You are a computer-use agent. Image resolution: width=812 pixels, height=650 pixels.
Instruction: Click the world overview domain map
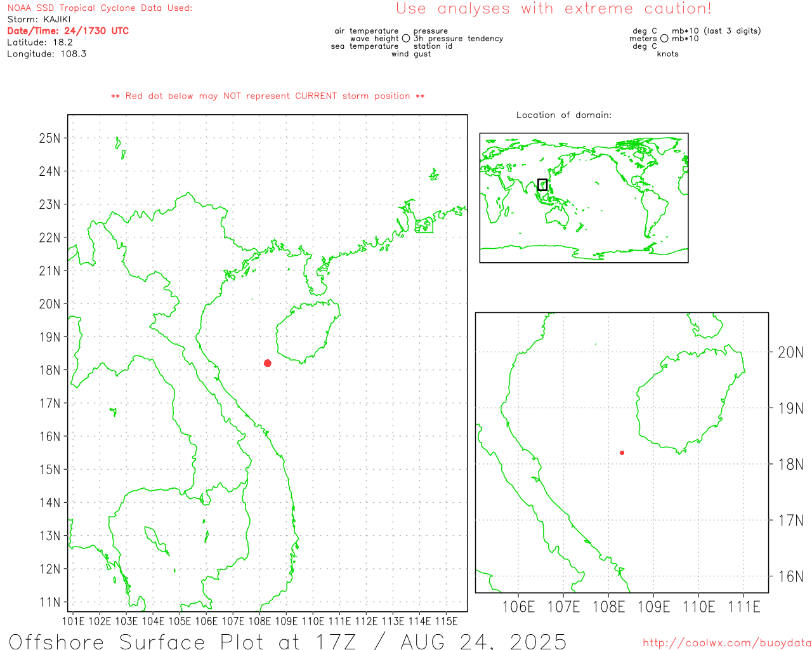click(584, 198)
